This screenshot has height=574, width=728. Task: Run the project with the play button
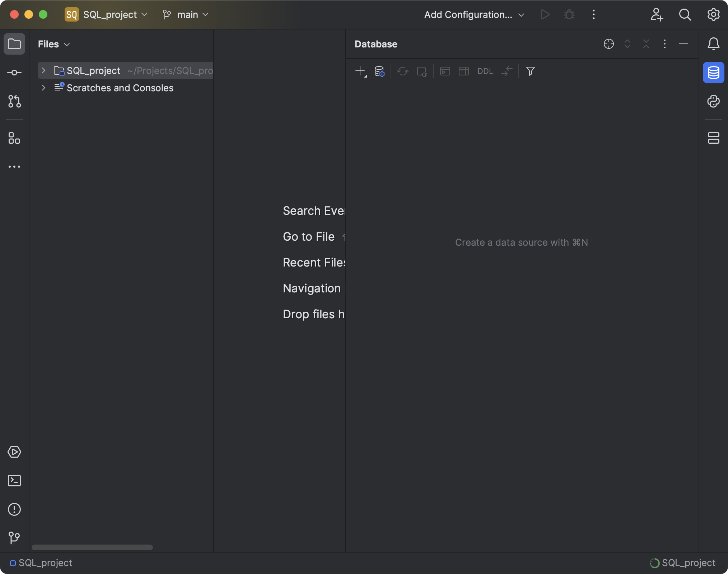click(545, 15)
